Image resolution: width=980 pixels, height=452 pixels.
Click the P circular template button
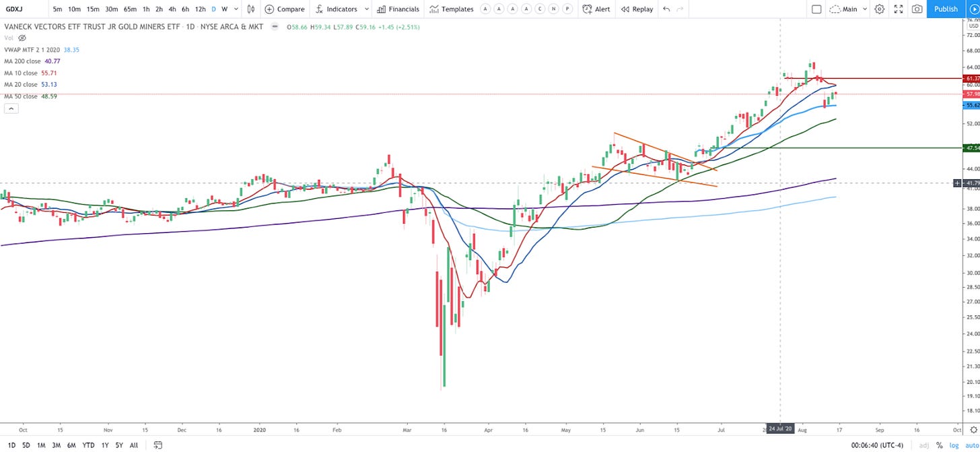pyautogui.click(x=567, y=9)
